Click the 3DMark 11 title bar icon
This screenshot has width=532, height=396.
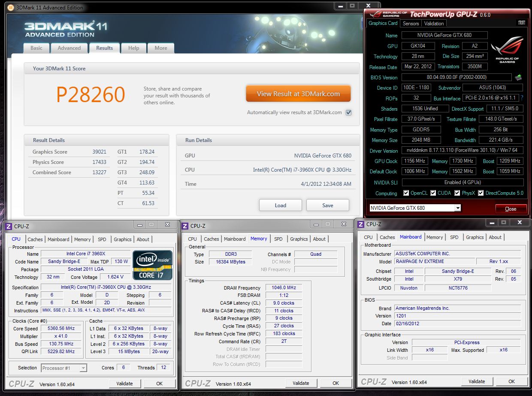11,7
